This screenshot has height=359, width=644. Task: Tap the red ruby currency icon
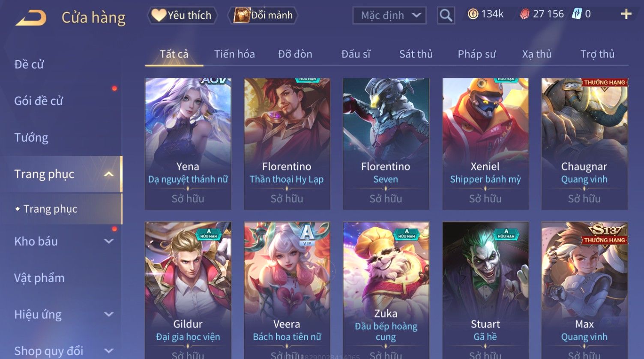tap(524, 15)
